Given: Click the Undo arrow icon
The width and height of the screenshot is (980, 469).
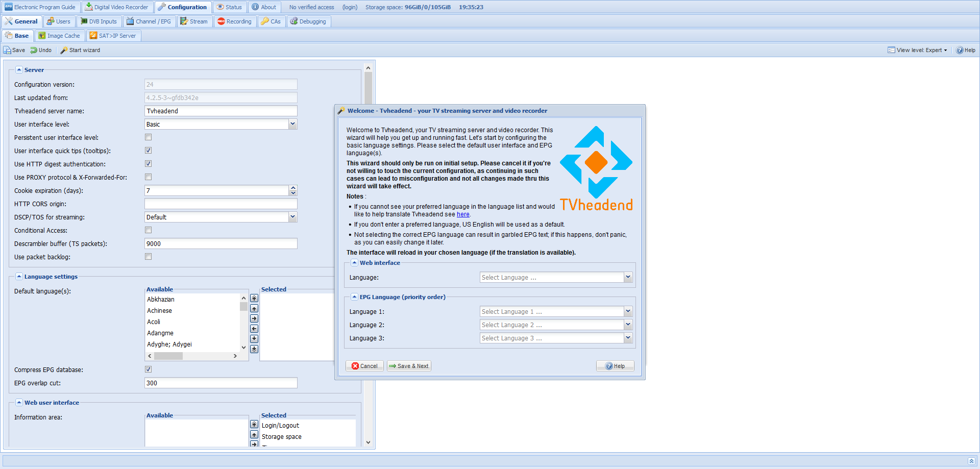Looking at the screenshot, I should (x=34, y=50).
